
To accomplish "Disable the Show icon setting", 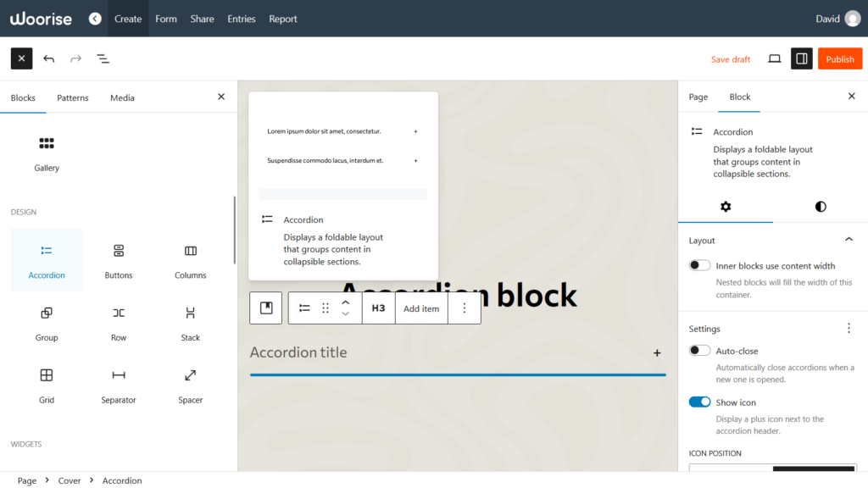I will coord(699,402).
